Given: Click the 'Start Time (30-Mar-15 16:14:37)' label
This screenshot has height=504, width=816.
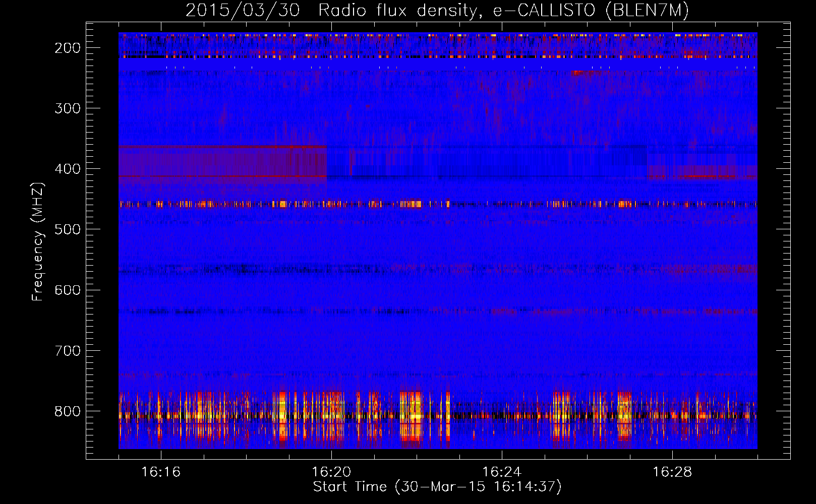Looking at the screenshot, I should 437,487.
